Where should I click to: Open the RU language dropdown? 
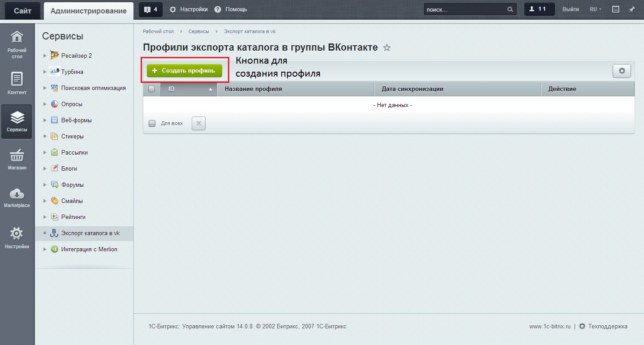(595, 9)
